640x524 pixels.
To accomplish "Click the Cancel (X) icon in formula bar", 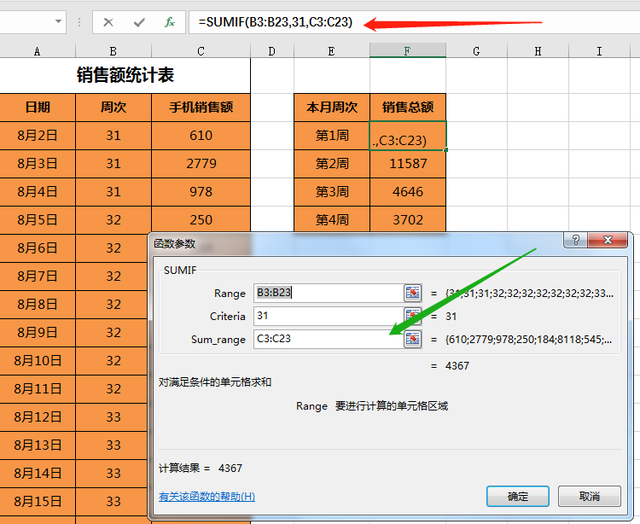I will point(108,22).
